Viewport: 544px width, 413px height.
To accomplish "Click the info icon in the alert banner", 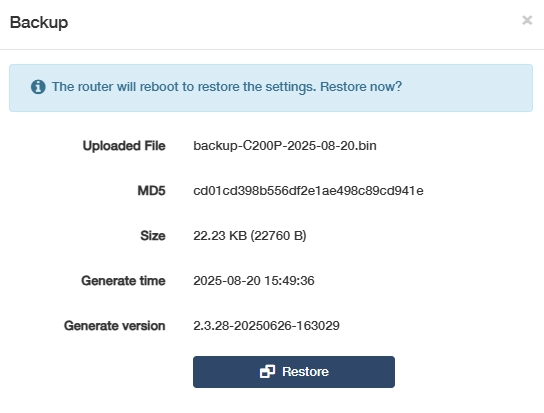I will click(38, 87).
